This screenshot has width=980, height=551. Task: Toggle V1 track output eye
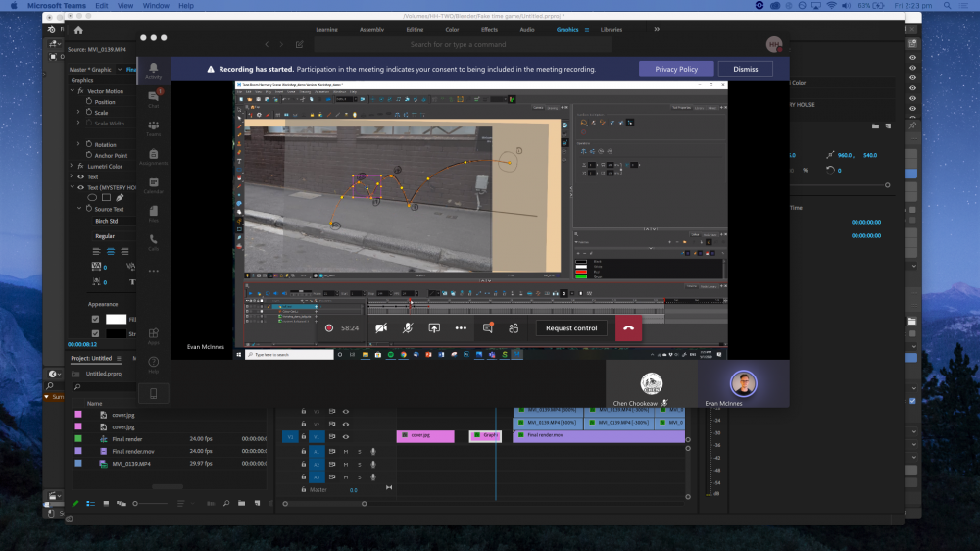[346, 436]
